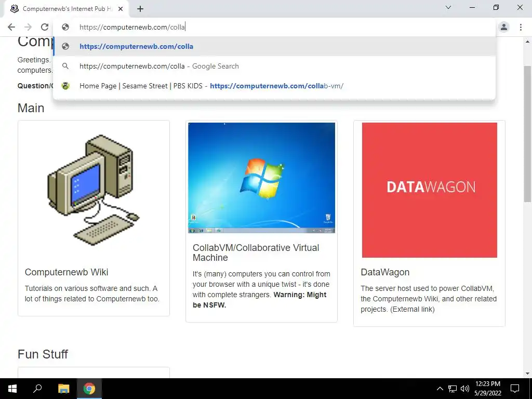Open the tab search chevron in title bar

tap(448, 7)
